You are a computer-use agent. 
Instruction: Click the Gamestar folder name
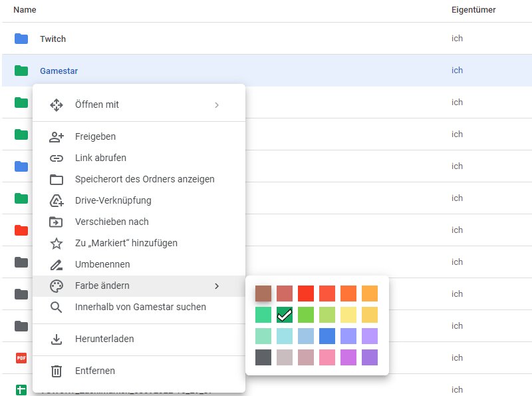59,71
